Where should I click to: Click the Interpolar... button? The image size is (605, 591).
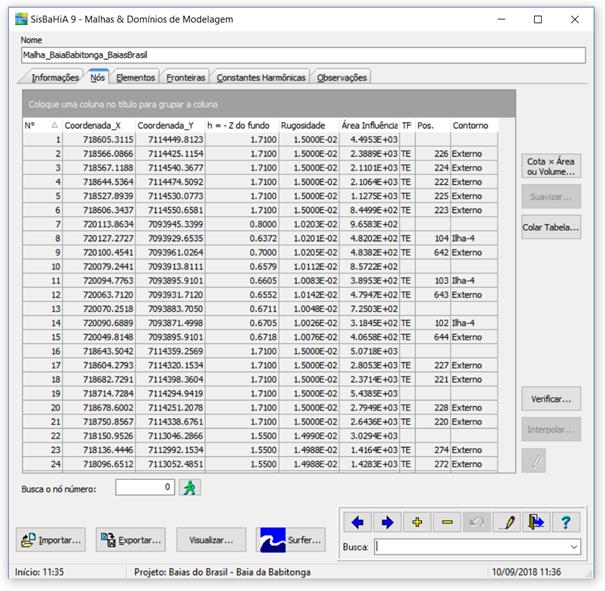click(551, 429)
